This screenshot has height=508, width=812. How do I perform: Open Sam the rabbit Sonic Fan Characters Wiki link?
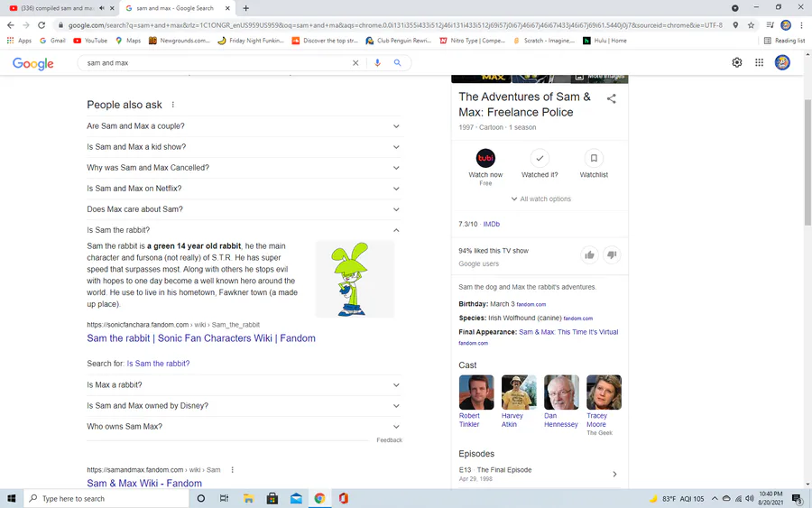pos(201,338)
